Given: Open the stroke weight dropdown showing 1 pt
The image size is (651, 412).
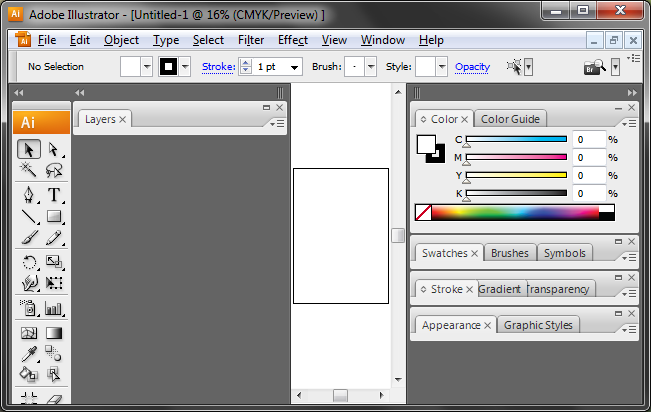Looking at the screenshot, I should (294, 67).
